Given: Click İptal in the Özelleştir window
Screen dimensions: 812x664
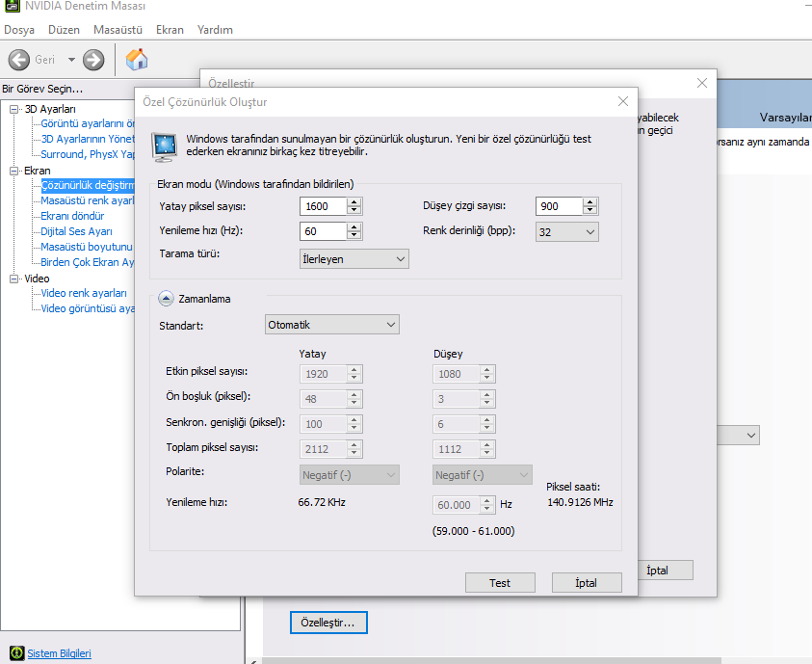Looking at the screenshot, I should pyautogui.click(x=666, y=571).
